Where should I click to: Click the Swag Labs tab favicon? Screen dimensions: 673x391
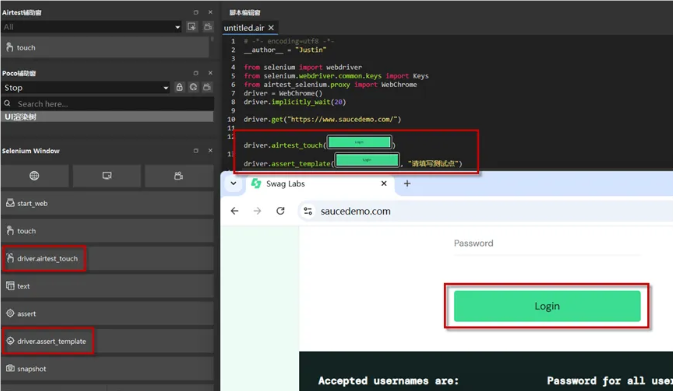(x=256, y=184)
